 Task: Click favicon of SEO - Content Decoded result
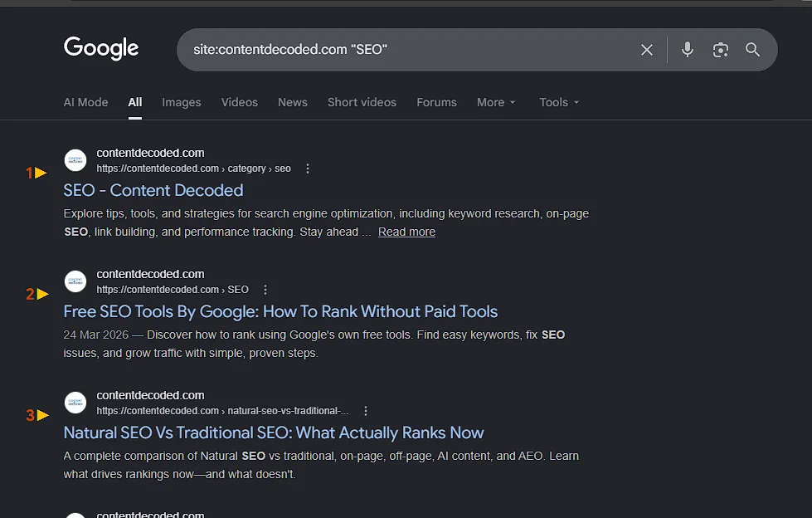tap(75, 160)
